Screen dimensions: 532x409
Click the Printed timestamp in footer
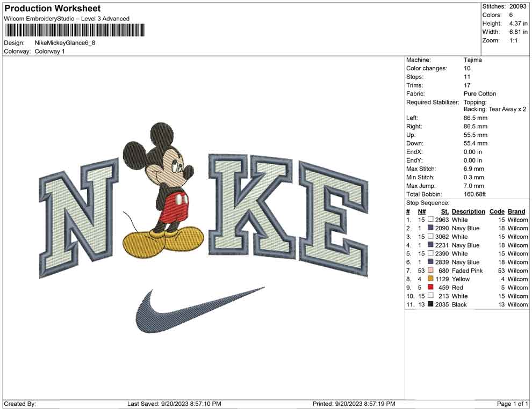(x=354, y=404)
